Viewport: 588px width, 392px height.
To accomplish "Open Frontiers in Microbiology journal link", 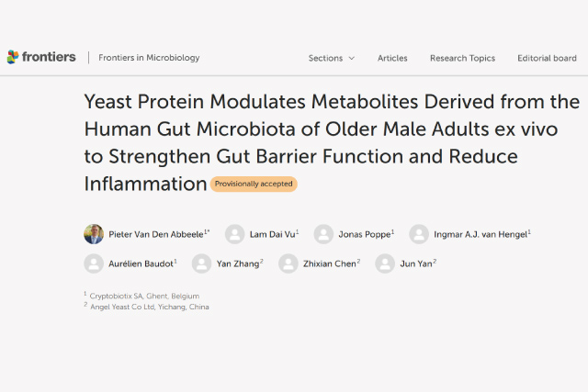I will [149, 58].
